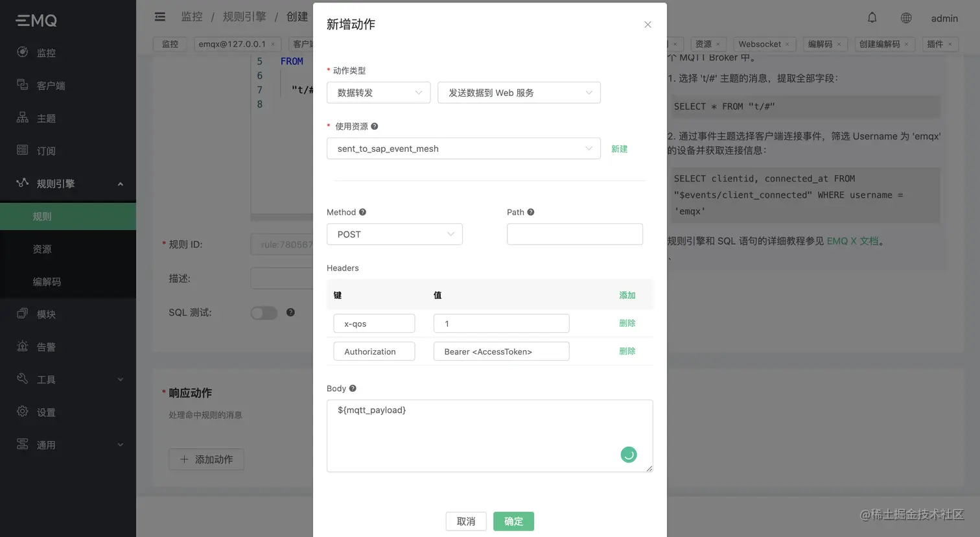Switch to the 监控 tab
Image resolution: width=980 pixels, height=537 pixels.
170,44
